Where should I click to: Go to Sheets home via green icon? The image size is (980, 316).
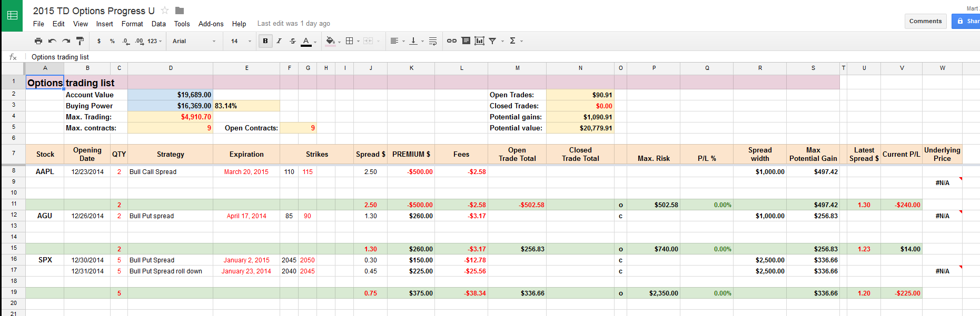click(x=12, y=16)
